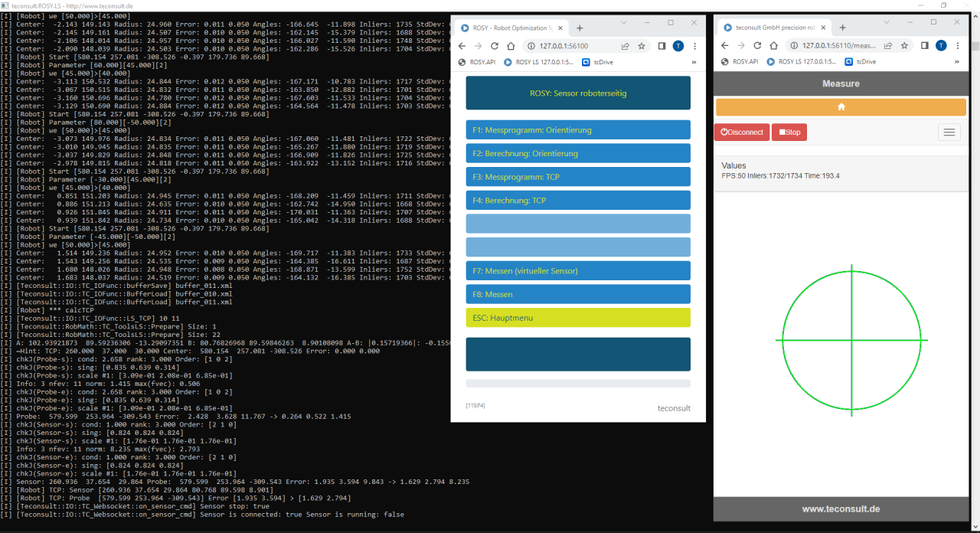Image resolution: width=980 pixels, height=533 pixels.
Task: Open side panel in ROSY browser window
Action: 661,46
